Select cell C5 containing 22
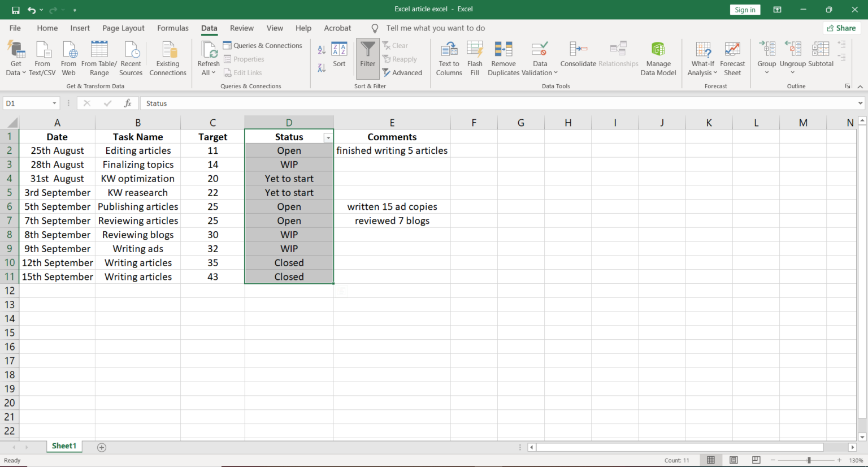This screenshot has height=467, width=868. pyautogui.click(x=212, y=192)
